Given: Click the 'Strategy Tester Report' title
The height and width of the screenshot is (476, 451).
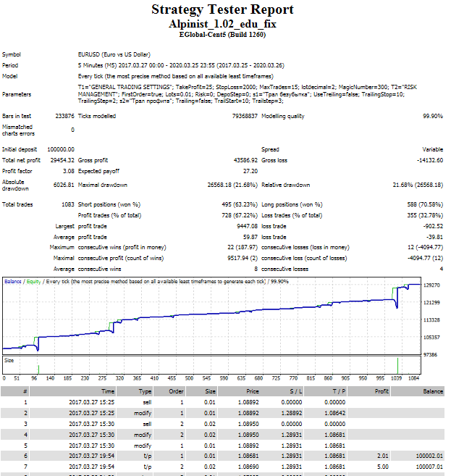Looking at the screenshot, I should [223, 9].
